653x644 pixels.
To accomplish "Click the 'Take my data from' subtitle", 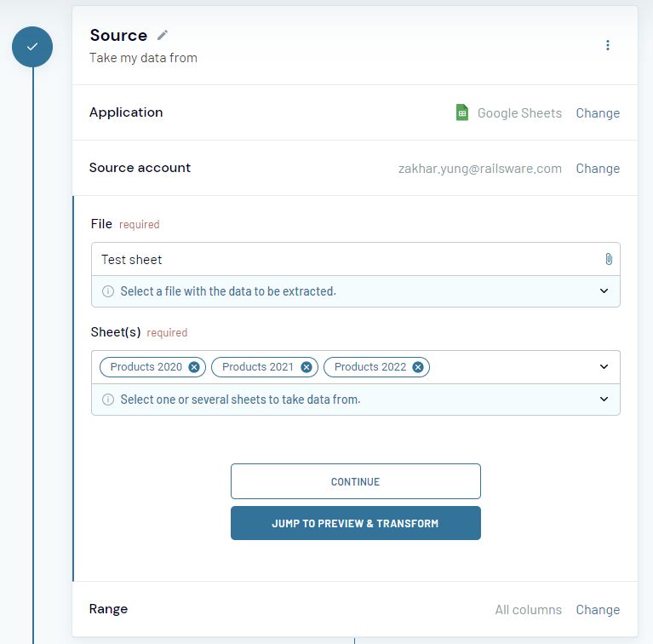I will point(143,58).
